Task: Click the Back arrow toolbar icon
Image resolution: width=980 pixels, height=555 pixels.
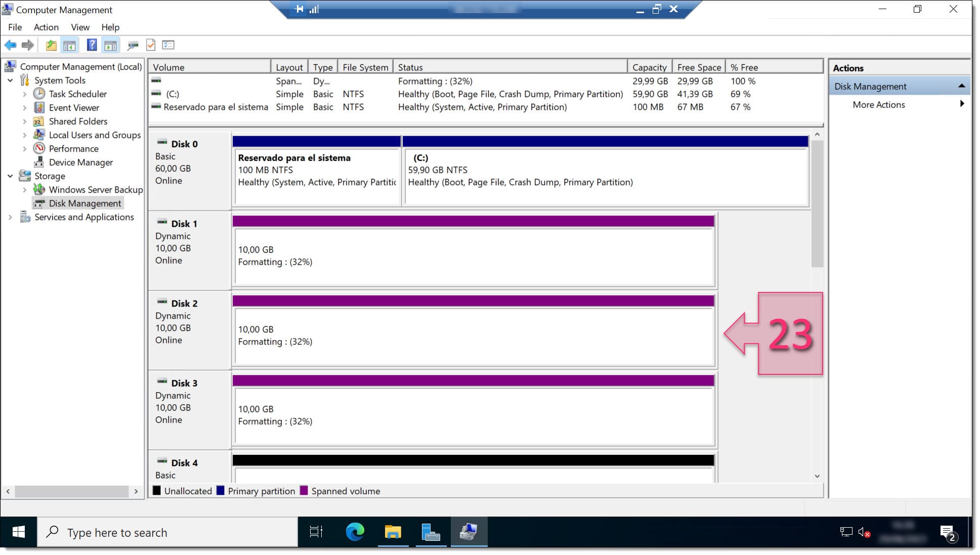Action: pyautogui.click(x=10, y=45)
